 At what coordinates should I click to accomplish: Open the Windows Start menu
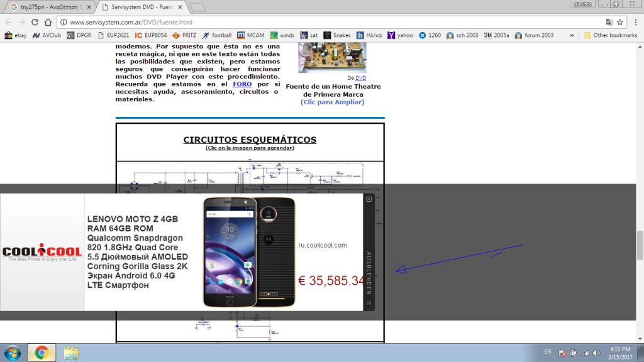click(x=13, y=353)
